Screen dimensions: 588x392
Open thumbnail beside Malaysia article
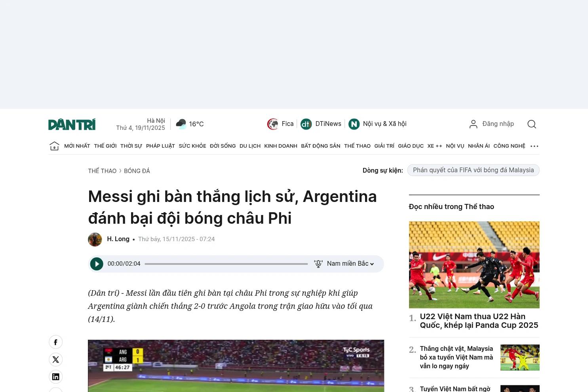tap(520, 358)
